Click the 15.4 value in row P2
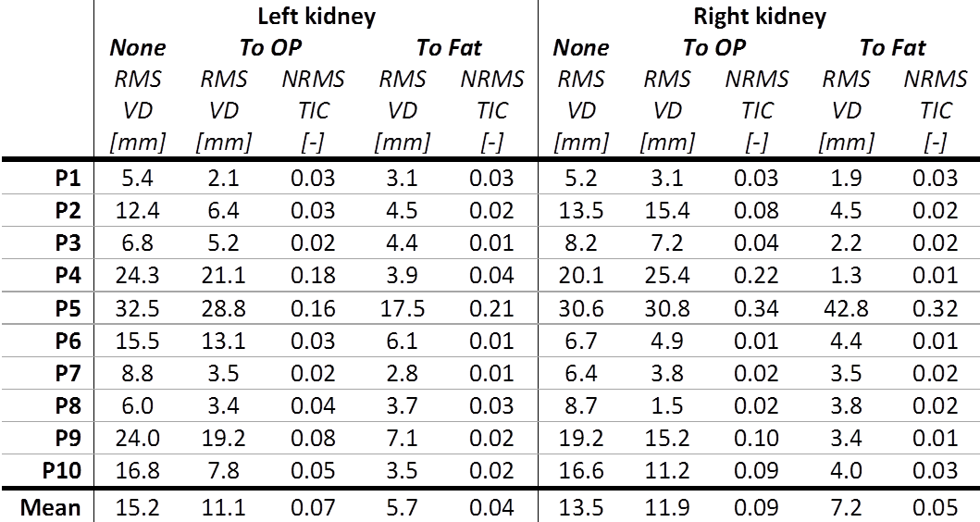 [x=667, y=210]
